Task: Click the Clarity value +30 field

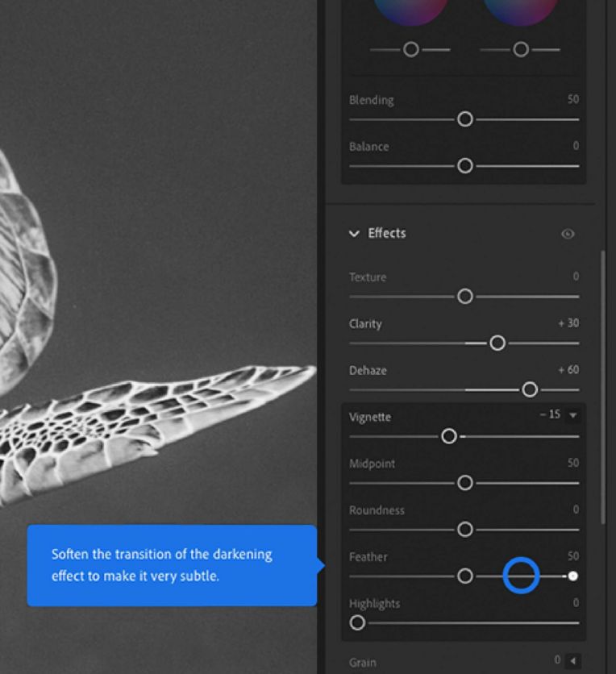Action: point(568,323)
